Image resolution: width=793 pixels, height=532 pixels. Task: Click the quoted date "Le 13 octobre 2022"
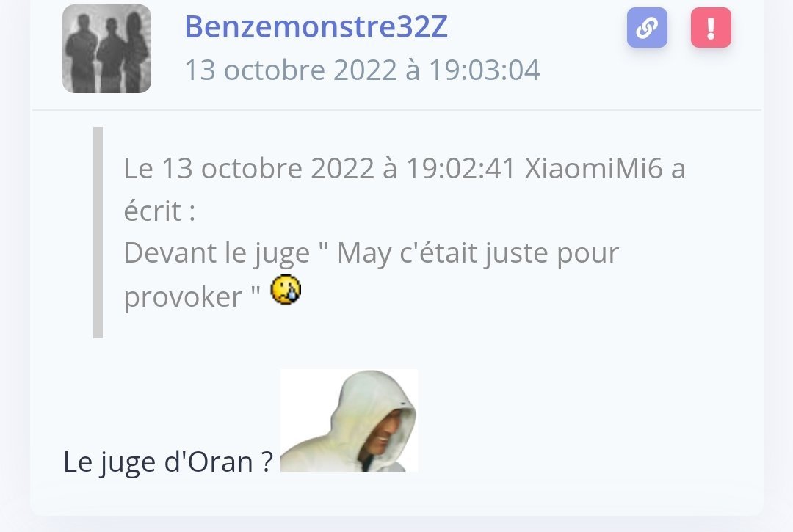[x=249, y=168]
